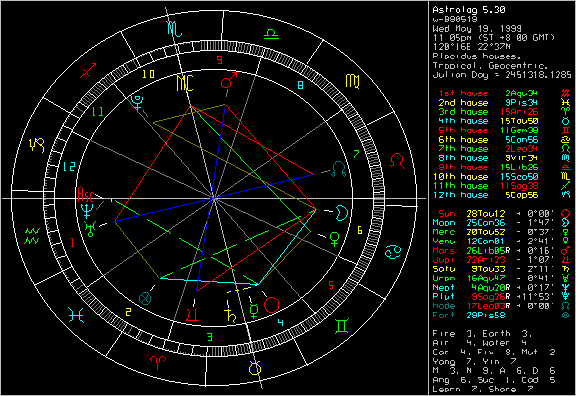Viewport: 576px width, 396px height.
Task: Click the 'Julian Day = 2451318.1285' line
Action: (x=502, y=75)
